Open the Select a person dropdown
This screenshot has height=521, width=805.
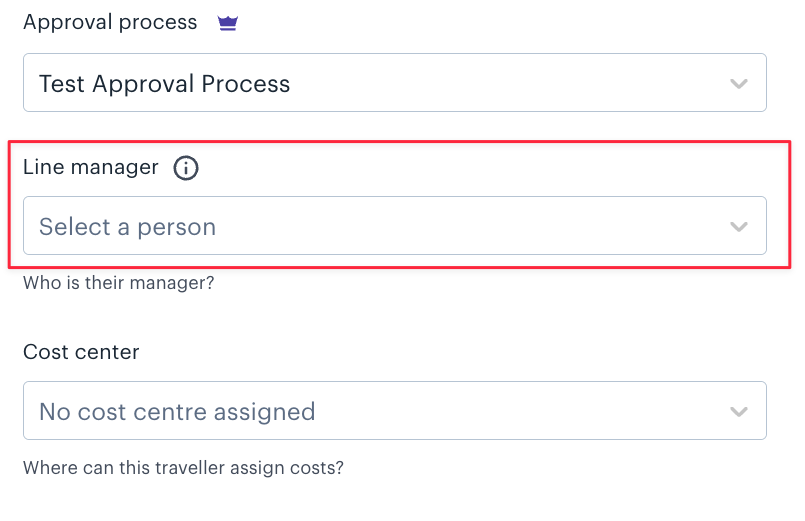coord(395,225)
